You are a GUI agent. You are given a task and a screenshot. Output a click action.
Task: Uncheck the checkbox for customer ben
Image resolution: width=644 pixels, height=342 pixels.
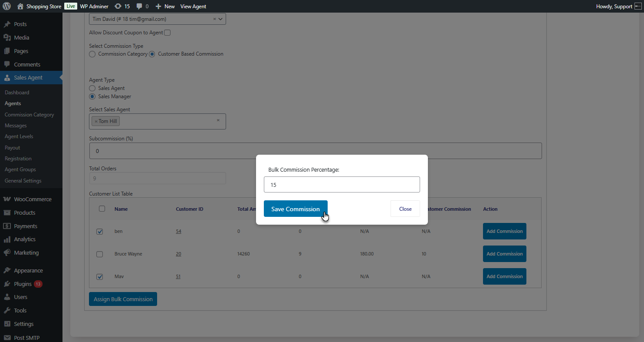(x=99, y=232)
